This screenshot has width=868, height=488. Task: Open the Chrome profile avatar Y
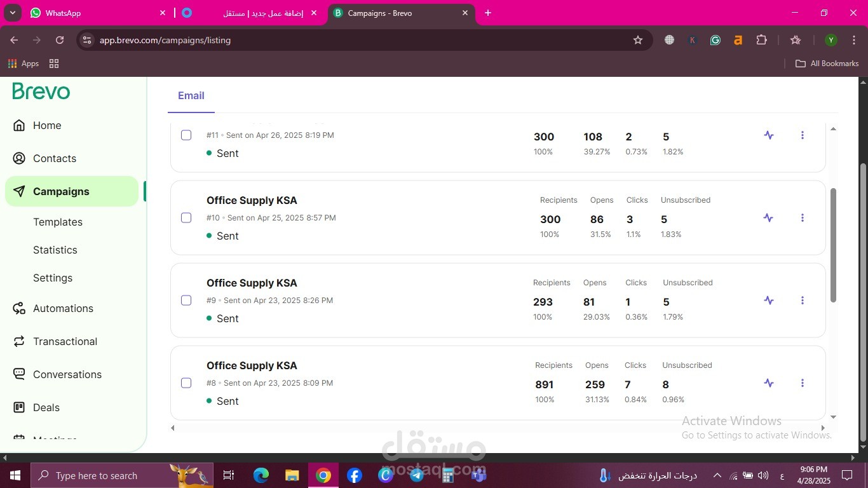831,40
